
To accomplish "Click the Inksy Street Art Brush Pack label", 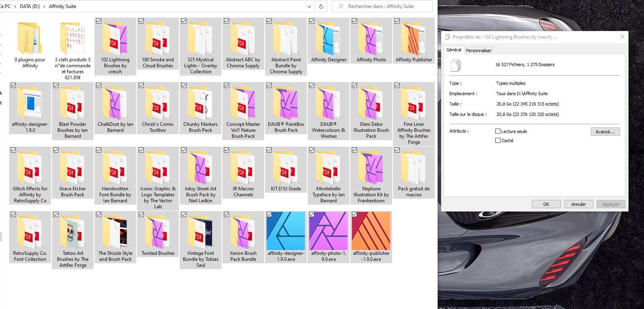I will (200, 195).
